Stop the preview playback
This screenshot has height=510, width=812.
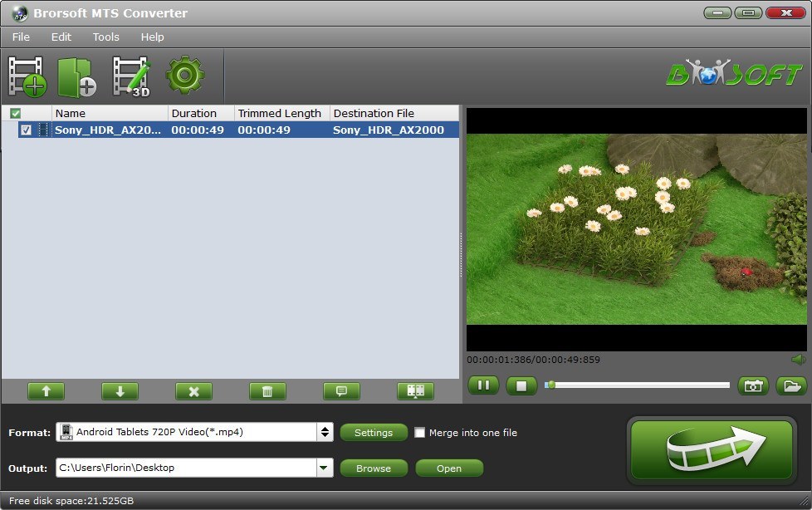521,385
